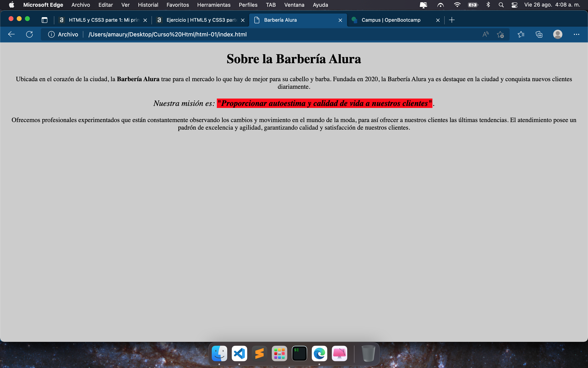Open the Ver menu

[x=125, y=5]
